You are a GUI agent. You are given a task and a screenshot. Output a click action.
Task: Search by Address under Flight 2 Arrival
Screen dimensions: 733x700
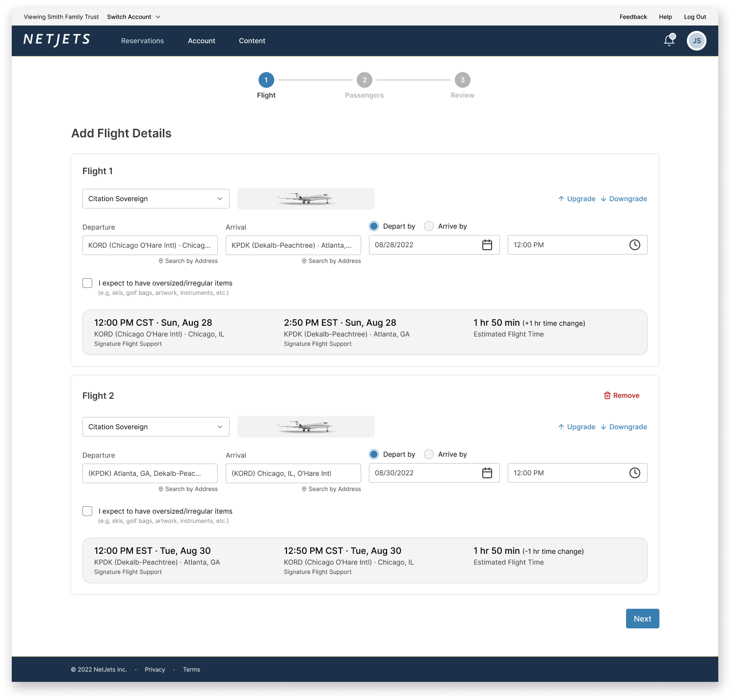click(x=331, y=489)
